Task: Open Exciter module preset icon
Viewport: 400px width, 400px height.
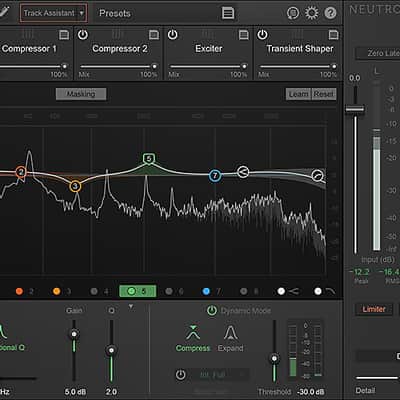Action: point(244,35)
